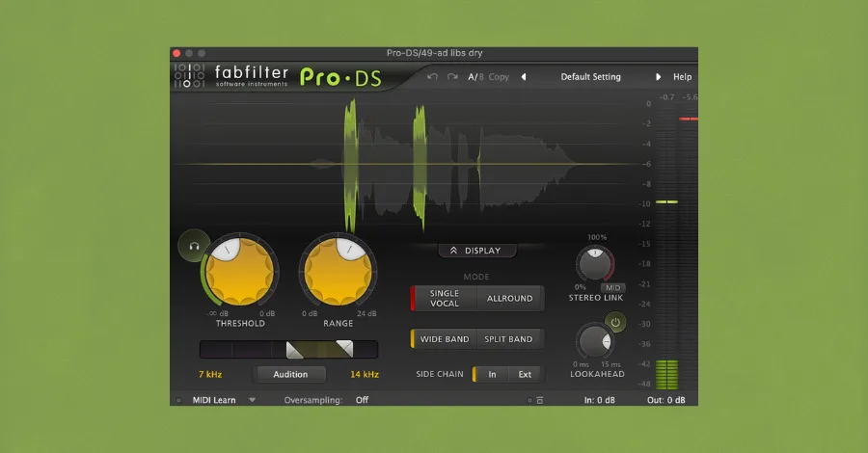Select Wide Band processing

click(444, 339)
